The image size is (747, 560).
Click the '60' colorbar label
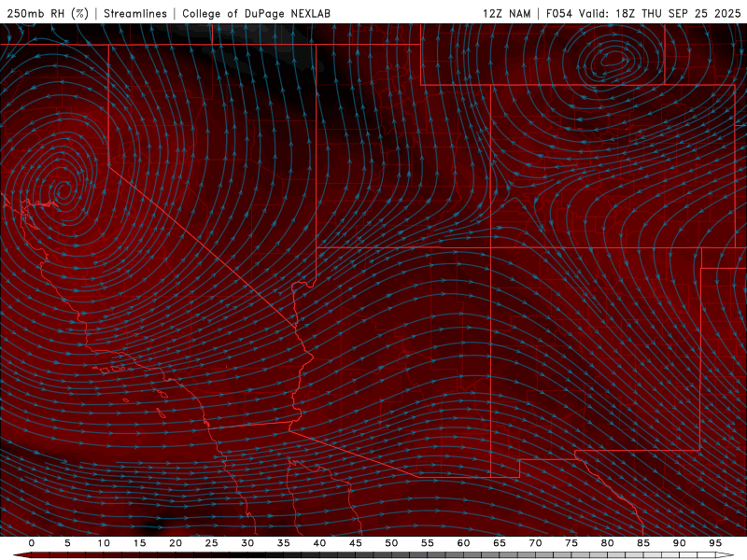463,543
